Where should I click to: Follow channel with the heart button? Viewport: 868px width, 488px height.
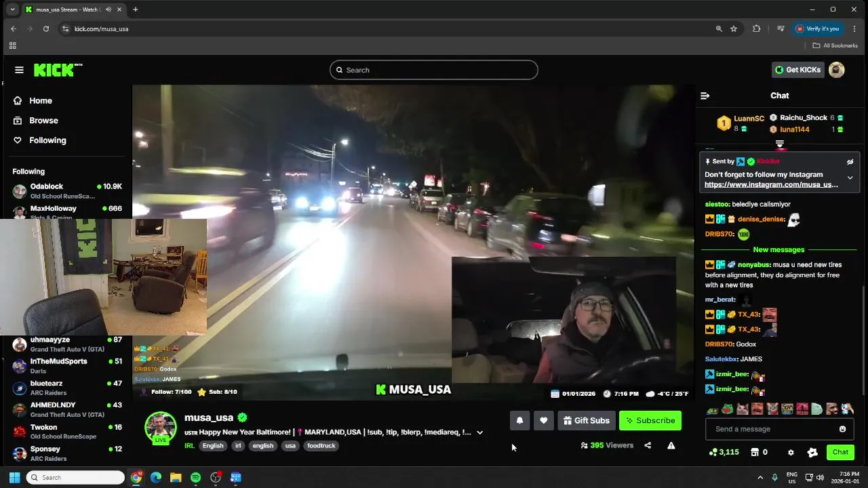coord(543,420)
